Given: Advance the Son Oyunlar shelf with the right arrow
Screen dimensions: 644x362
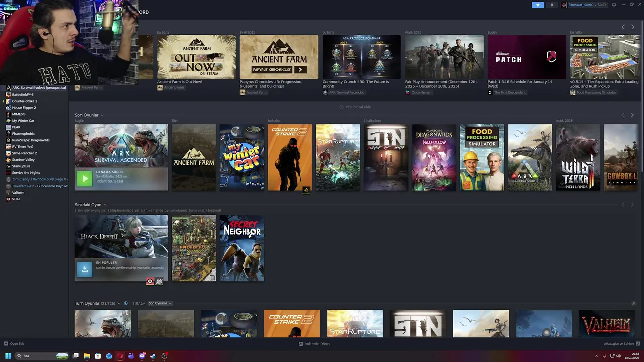Looking at the screenshot, I should click(x=632, y=115).
